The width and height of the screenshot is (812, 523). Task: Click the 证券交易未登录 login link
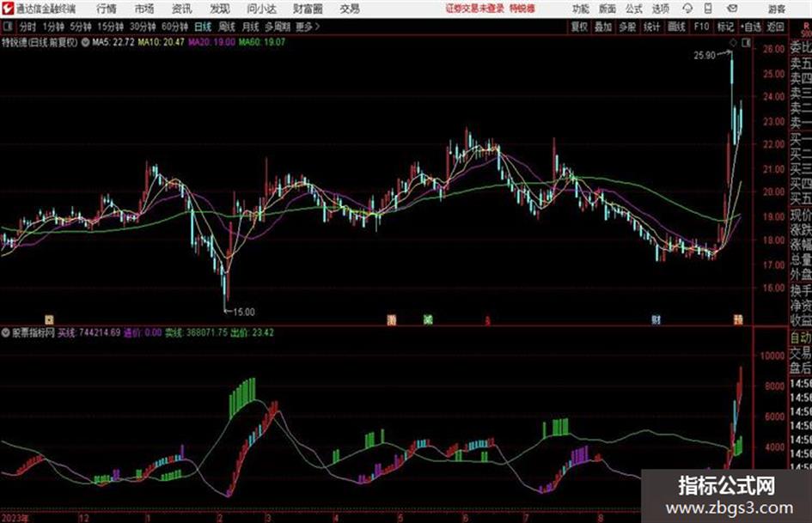[475, 9]
